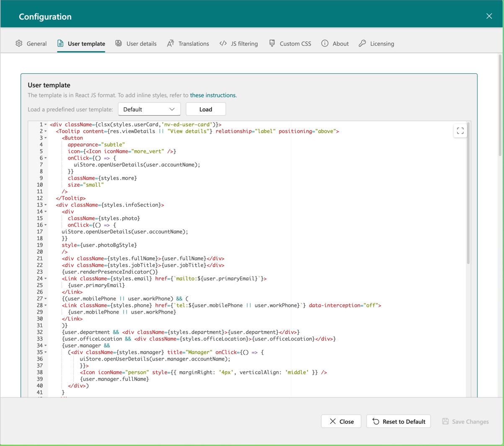Click the User details icon
Image resolution: width=504 pixels, height=446 pixels.
point(119,44)
